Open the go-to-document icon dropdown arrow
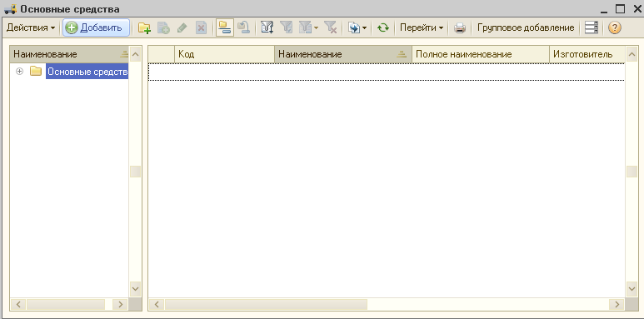Image resolution: width=644 pixels, height=319 pixels. pyautogui.click(x=364, y=28)
